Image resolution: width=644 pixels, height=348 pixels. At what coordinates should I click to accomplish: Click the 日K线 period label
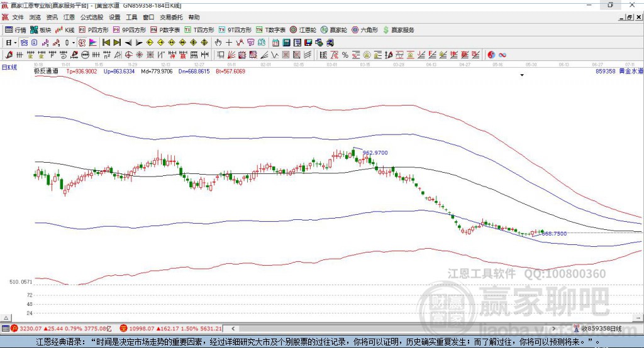tap(9, 67)
